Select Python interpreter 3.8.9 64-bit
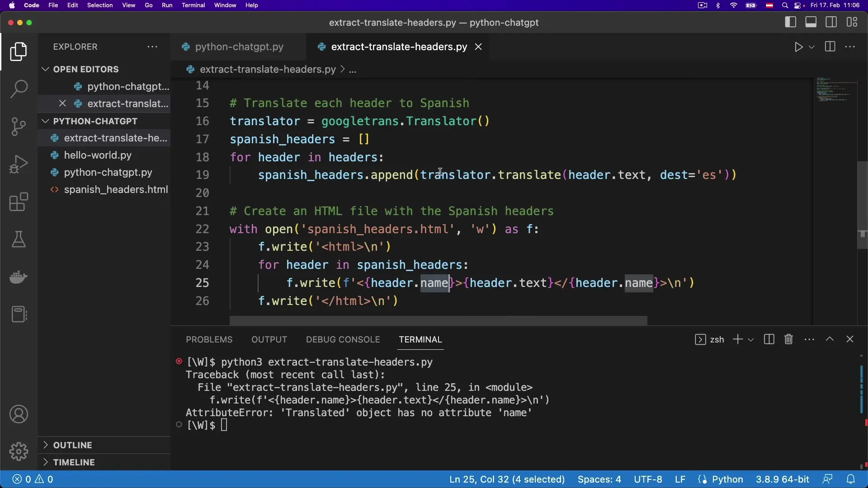This screenshot has height=488, width=868. tap(783, 479)
